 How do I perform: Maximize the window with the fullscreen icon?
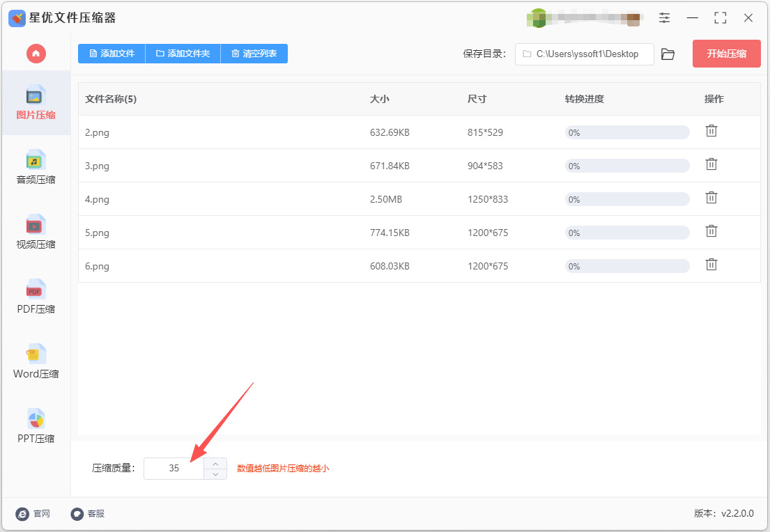(x=721, y=18)
